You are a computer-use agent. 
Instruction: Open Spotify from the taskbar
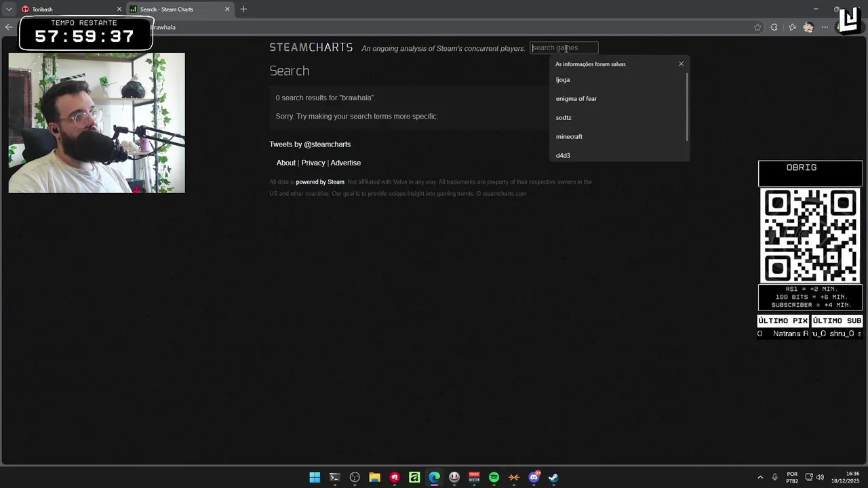494,477
